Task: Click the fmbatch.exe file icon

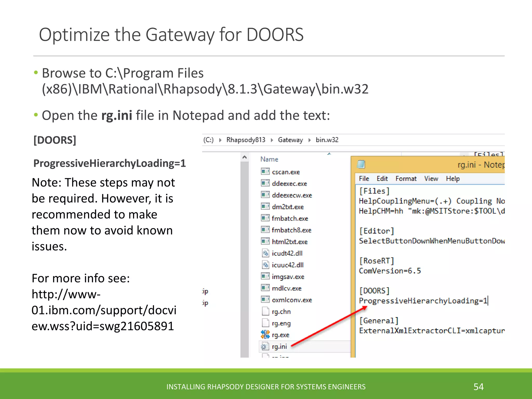Action: pyautogui.click(x=265, y=218)
